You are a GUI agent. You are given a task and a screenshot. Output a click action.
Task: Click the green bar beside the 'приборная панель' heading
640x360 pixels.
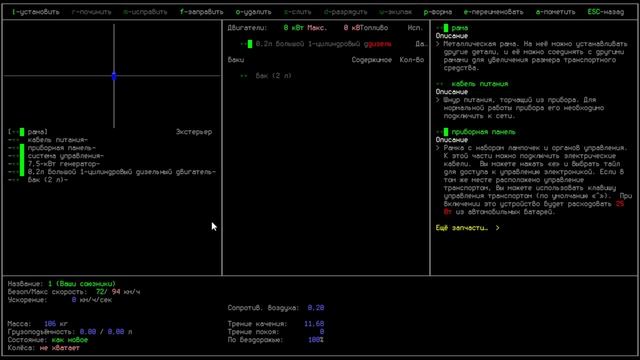[x=446, y=132]
